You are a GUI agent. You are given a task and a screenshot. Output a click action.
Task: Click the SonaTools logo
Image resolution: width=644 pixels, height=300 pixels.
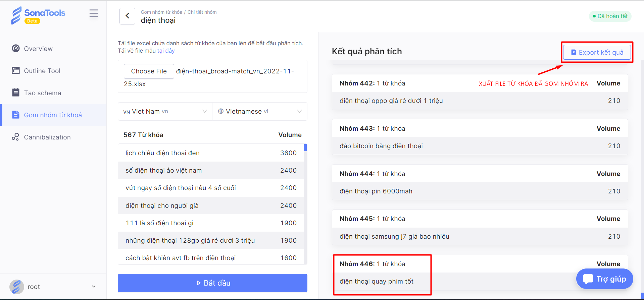pos(38,15)
